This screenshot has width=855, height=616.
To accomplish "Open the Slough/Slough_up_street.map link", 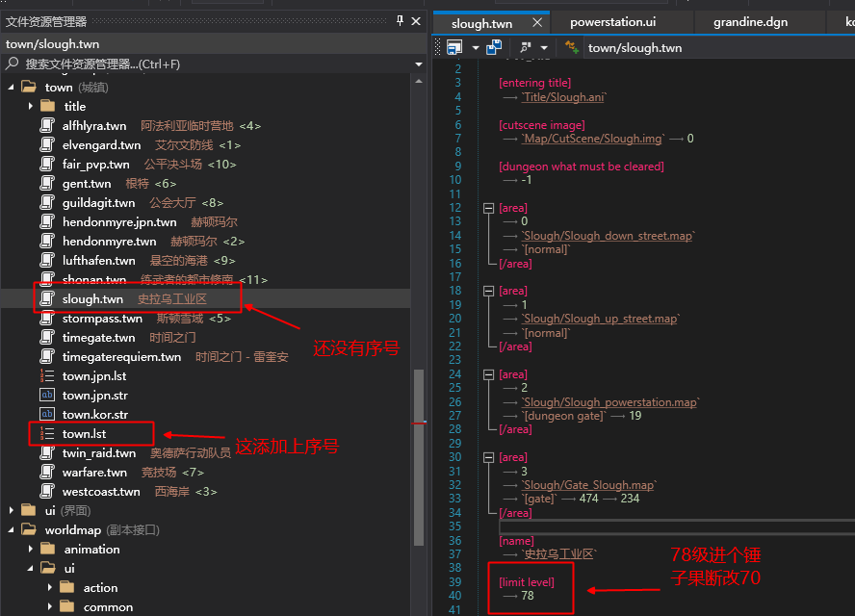I will 601,319.
